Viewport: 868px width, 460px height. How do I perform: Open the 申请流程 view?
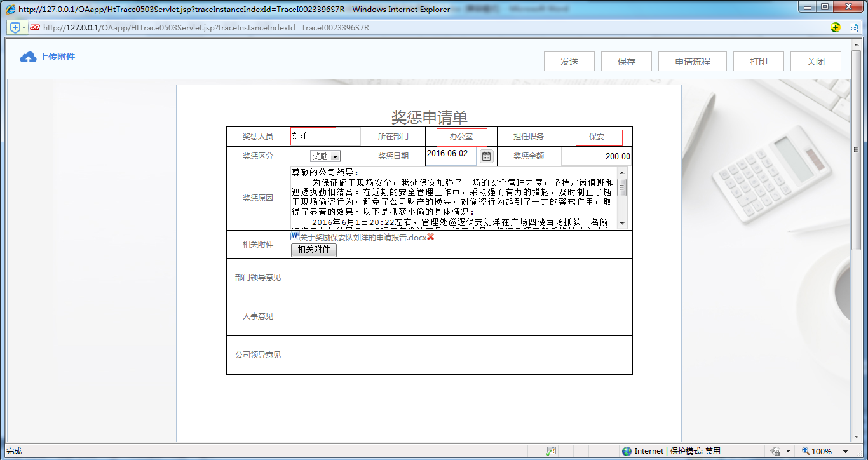pos(692,62)
